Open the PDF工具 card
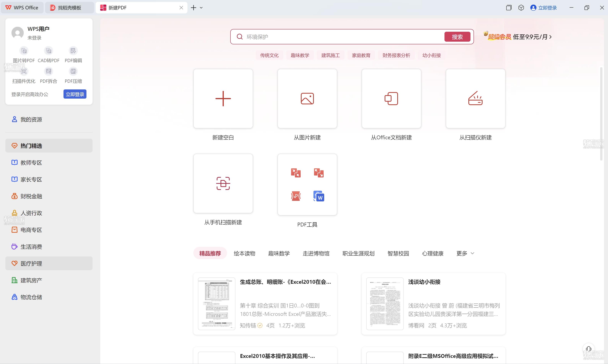 307,184
